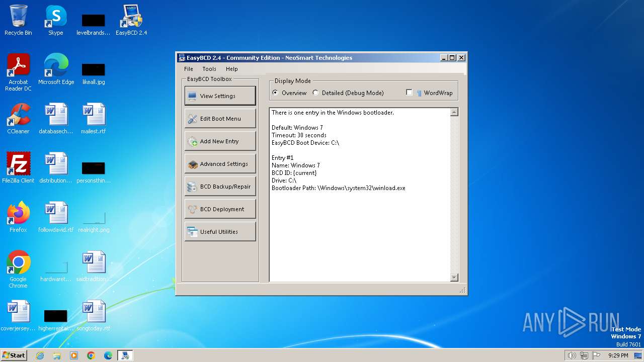644x362 pixels.
Task: Select the Acrobat Reader DC desktop icon
Action: [18, 72]
